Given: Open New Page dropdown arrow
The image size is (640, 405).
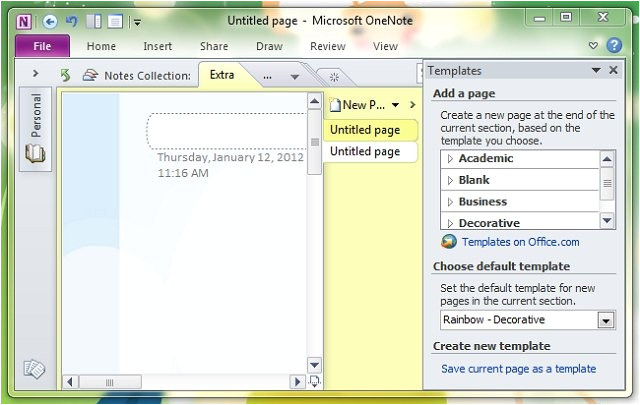Looking at the screenshot, I should pos(395,105).
